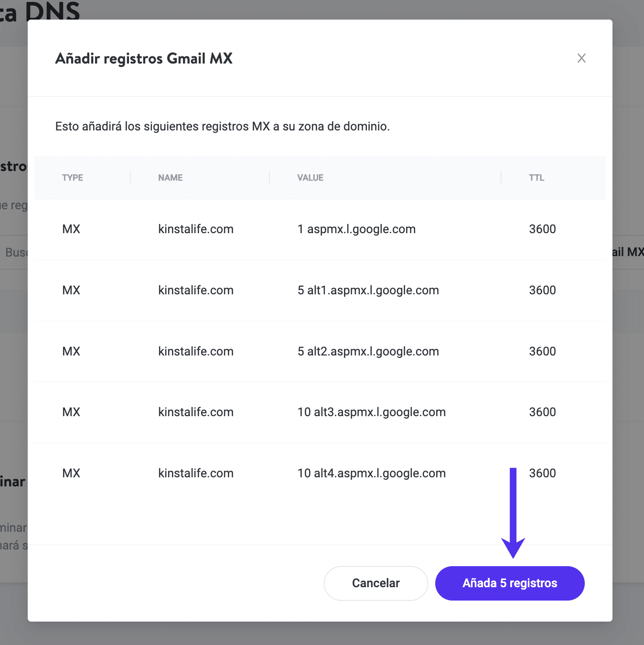The height and width of the screenshot is (645, 644).
Task: Close the Gmail MX records dialog
Action: pyautogui.click(x=581, y=58)
